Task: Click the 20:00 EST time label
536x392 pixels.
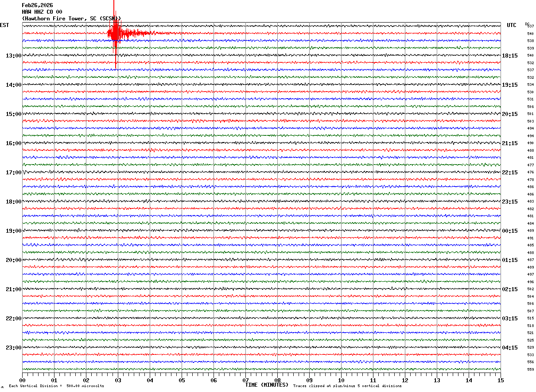Action: [13, 260]
